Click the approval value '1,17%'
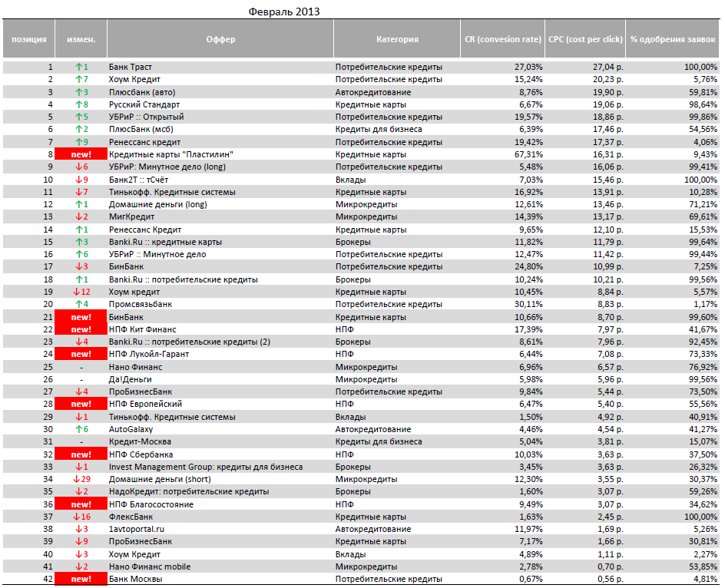 click(705, 304)
